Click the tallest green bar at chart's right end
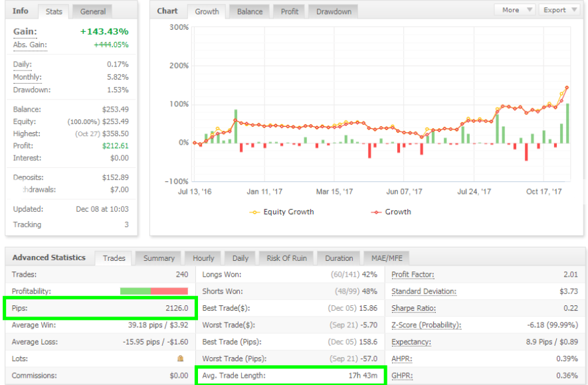 [567, 123]
